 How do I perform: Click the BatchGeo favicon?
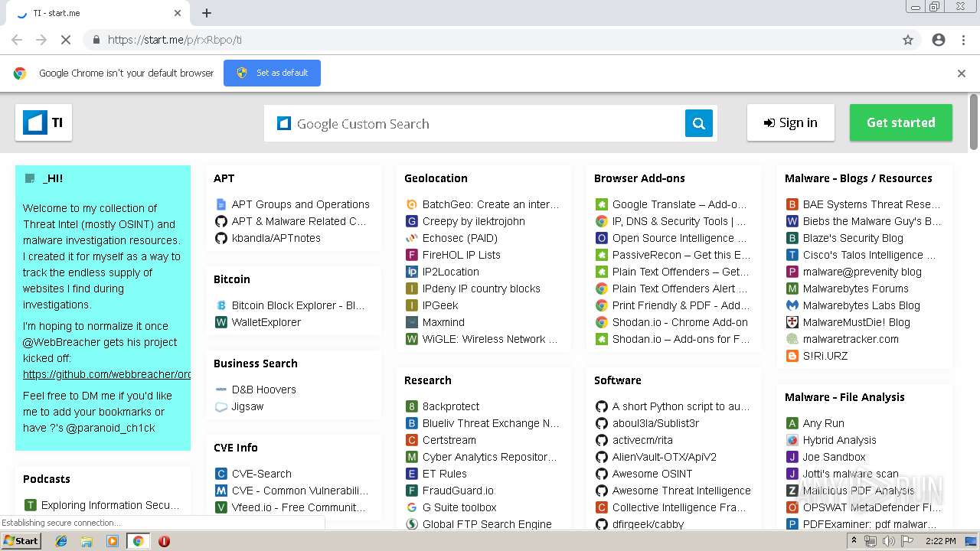tap(412, 204)
